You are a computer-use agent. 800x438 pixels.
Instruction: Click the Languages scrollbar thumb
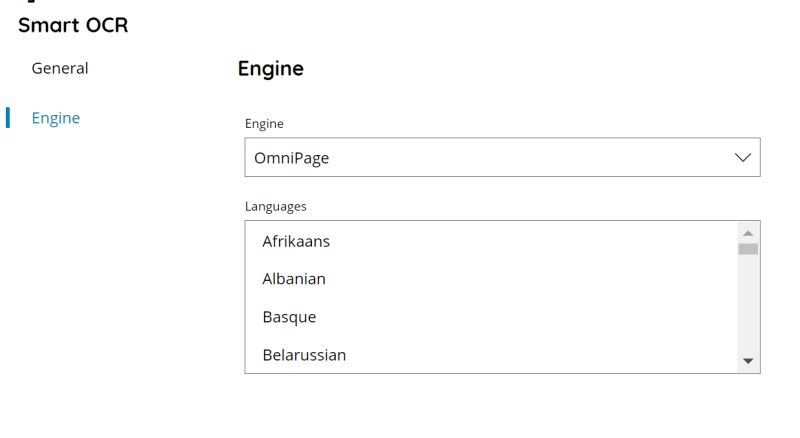(748, 249)
